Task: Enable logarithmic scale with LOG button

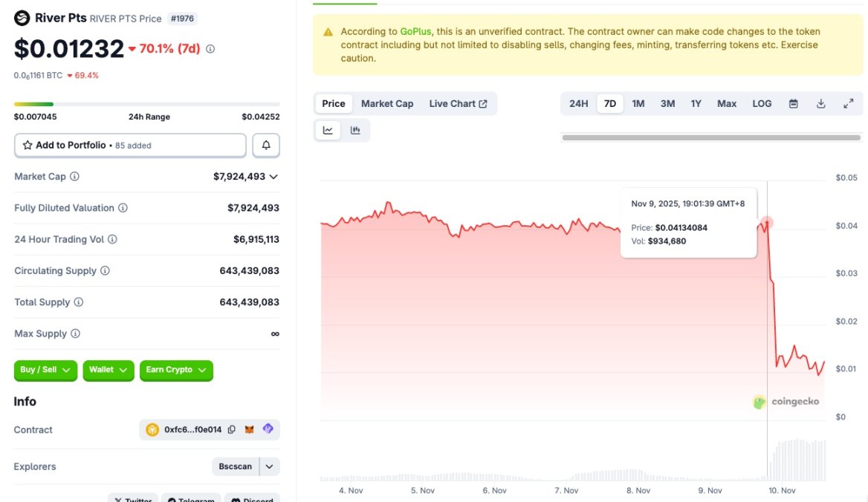Action: pos(761,103)
